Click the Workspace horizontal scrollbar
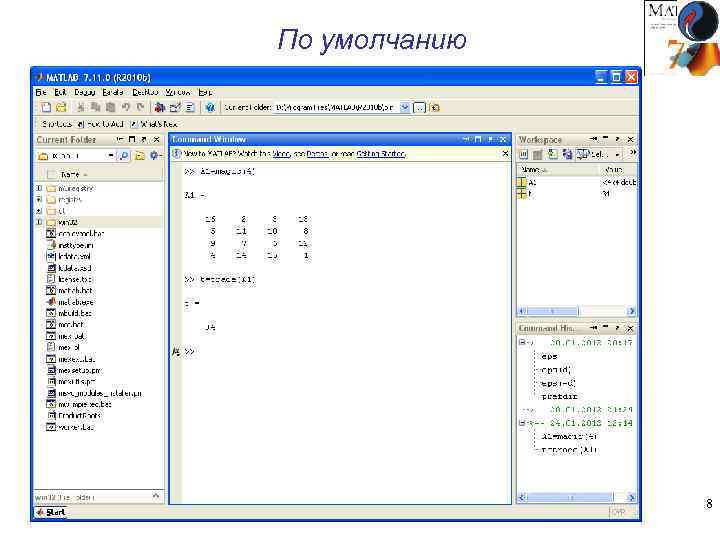 pos(576,311)
